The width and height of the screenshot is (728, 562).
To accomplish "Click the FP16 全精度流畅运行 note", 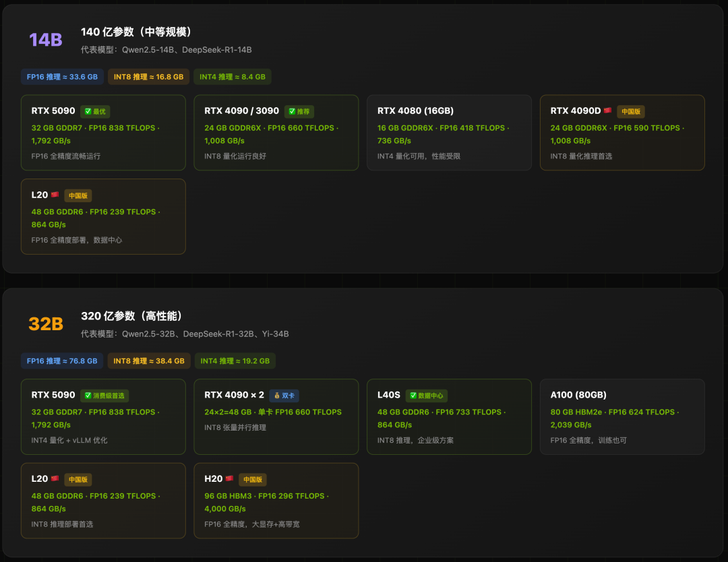I will [x=66, y=156].
